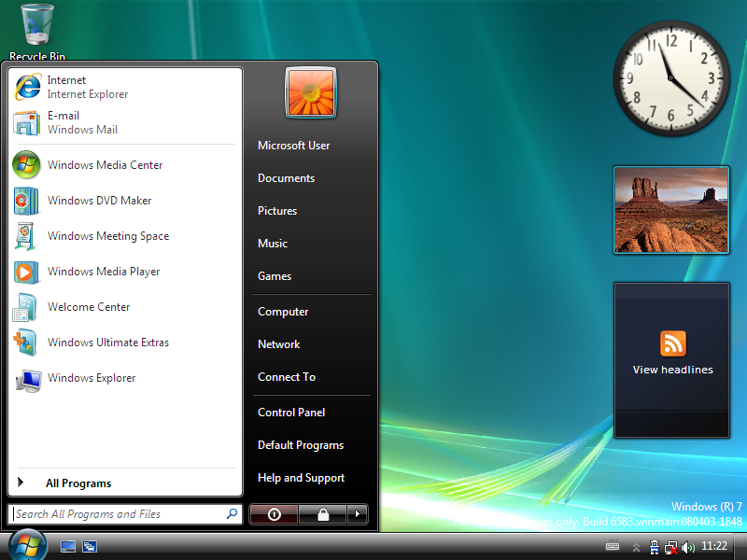Open Windows Meeting Space icon

(26, 236)
